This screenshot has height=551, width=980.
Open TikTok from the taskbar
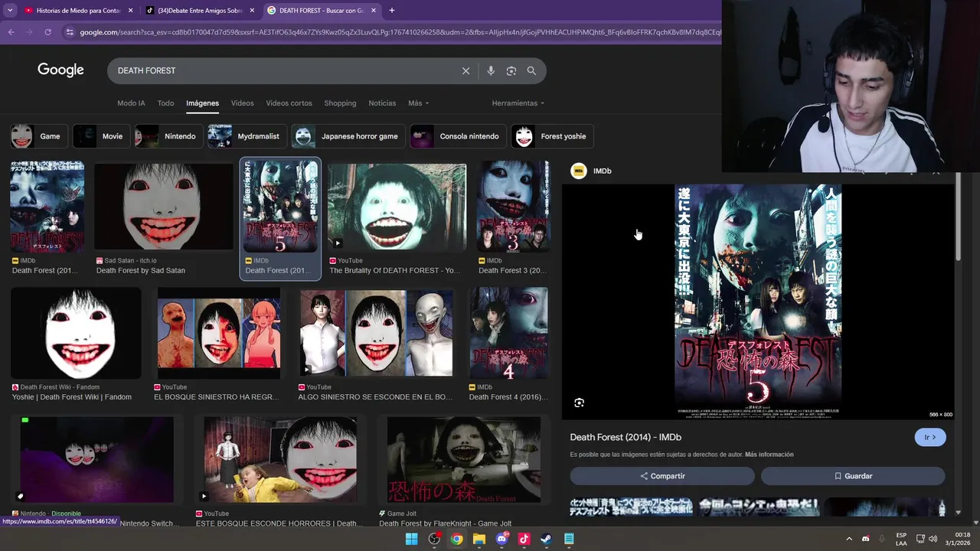[524, 539]
